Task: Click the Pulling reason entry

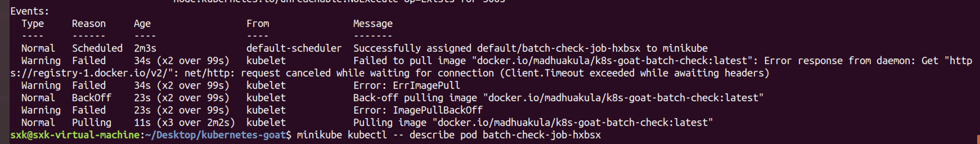Action: (91, 122)
